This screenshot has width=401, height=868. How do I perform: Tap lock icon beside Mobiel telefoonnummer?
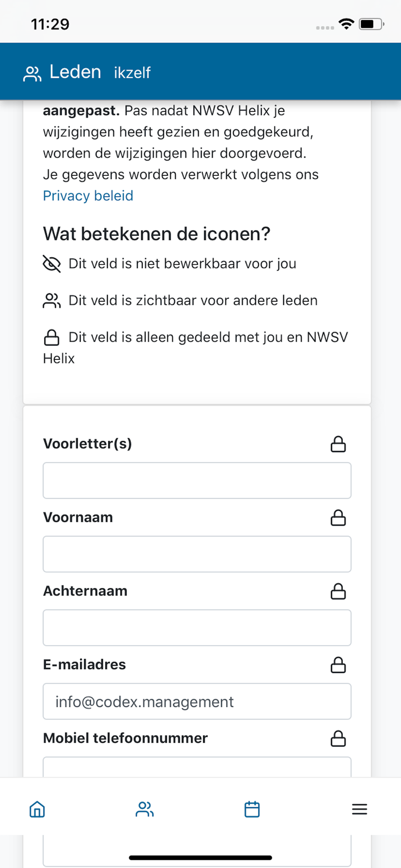[x=338, y=738]
